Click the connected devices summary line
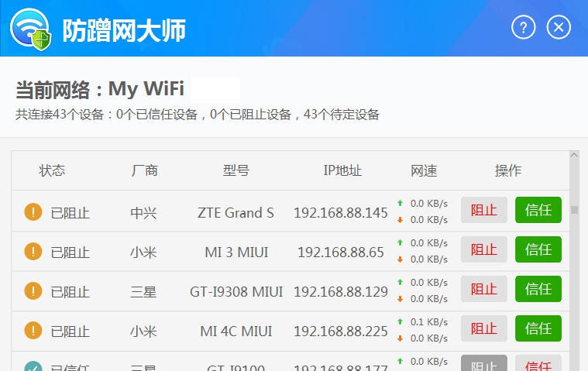 click(198, 115)
